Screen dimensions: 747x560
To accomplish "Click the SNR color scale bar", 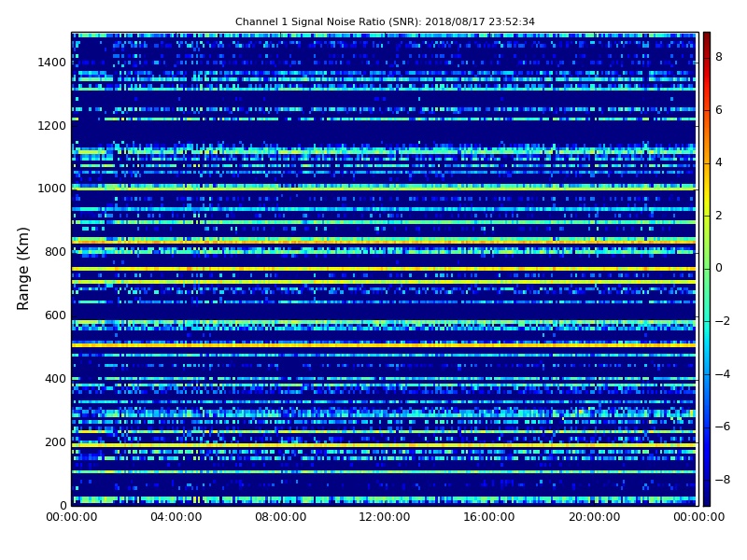I will (707, 269).
